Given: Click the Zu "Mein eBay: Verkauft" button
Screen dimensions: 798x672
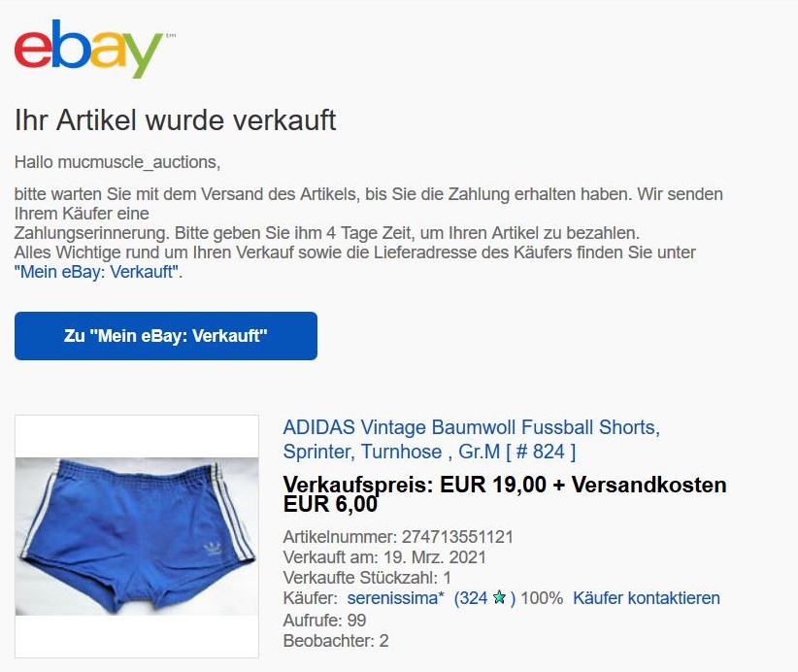Looking at the screenshot, I should pos(166,336).
